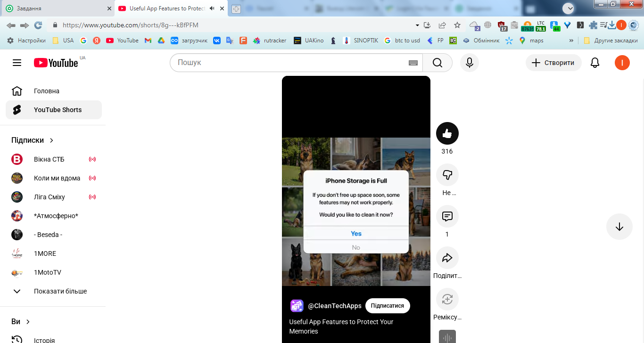Image resolution: width=644 pixels, height=343 pixels.
Task: Remix this Short
Action: coord(447,300)
